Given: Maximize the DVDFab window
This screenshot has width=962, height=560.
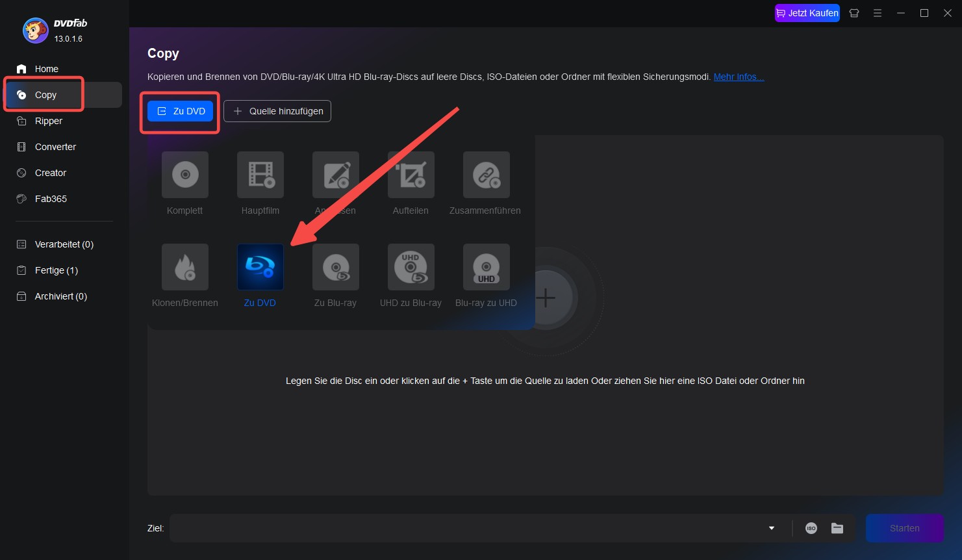Looking at the screenshot, I should tap(924, 13).
